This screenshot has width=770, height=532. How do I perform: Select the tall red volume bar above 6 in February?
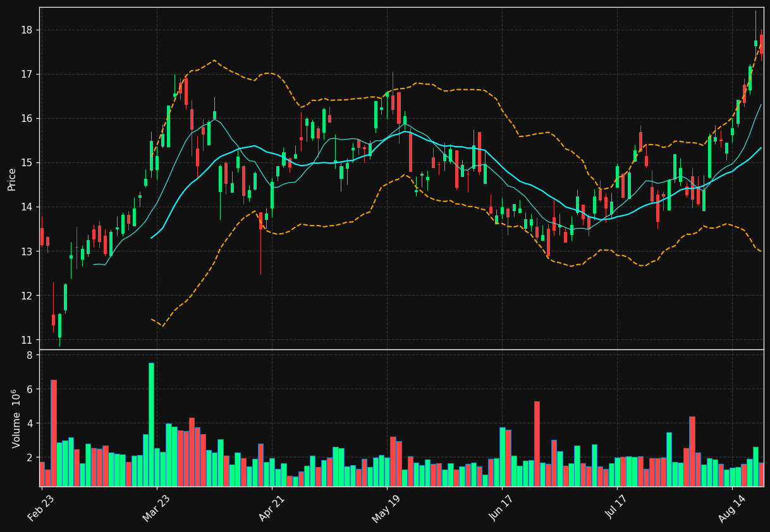(x=54, y=433)
